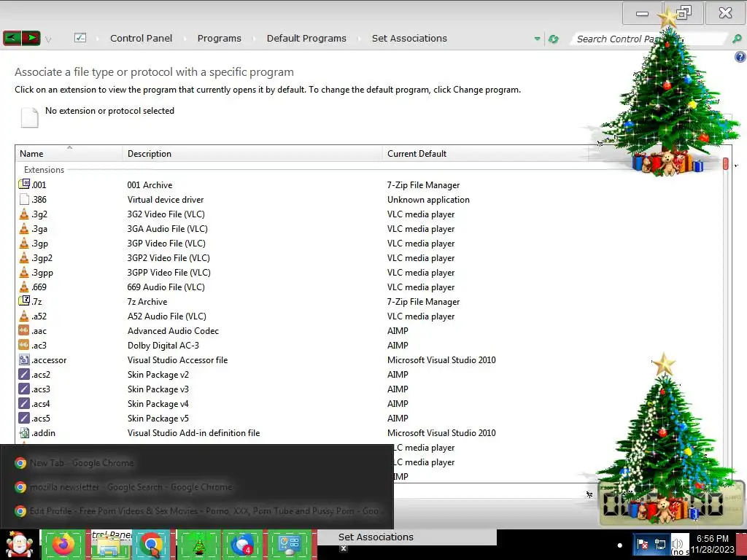Select the .ac3 AIMP icon
Image resolution: width=747 pixels, height=560 pixels.
click(x=24, y=345)
